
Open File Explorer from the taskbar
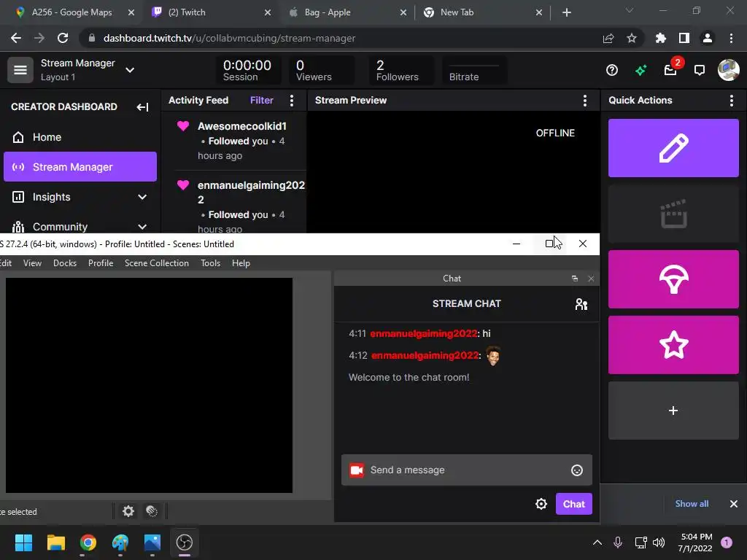tap(55, 542)
